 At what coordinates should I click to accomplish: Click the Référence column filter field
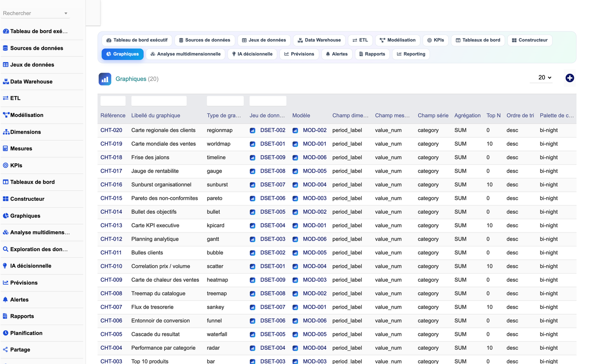click(x=113, y=101)
